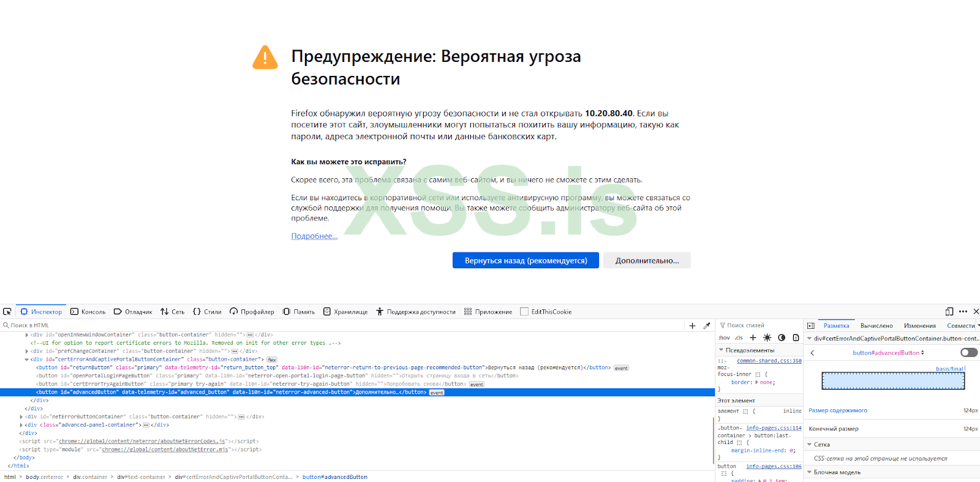
Task: Open the Хранилище storage tab
Action: 345,312
